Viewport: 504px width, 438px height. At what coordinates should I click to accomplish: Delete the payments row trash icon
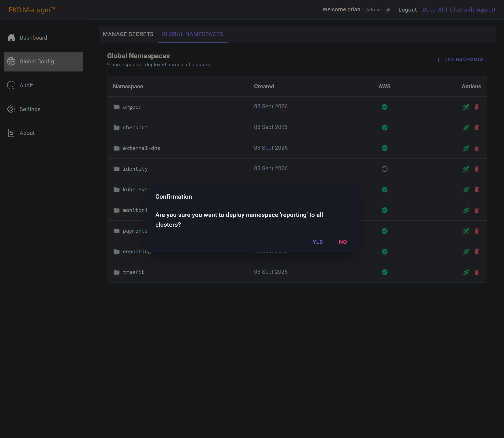(x=476, y=231)
